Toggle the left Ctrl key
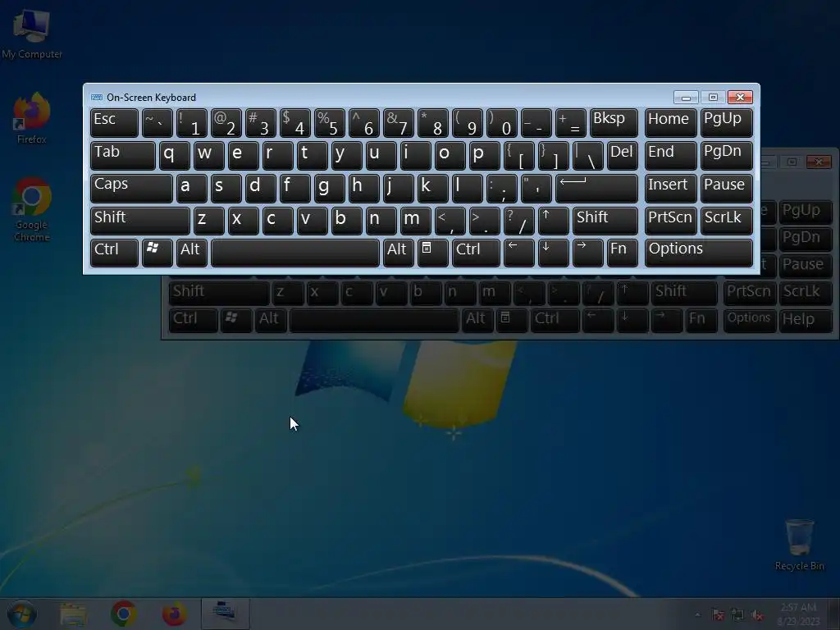Screen dimensions: 840x630 [x=114, y=253]
